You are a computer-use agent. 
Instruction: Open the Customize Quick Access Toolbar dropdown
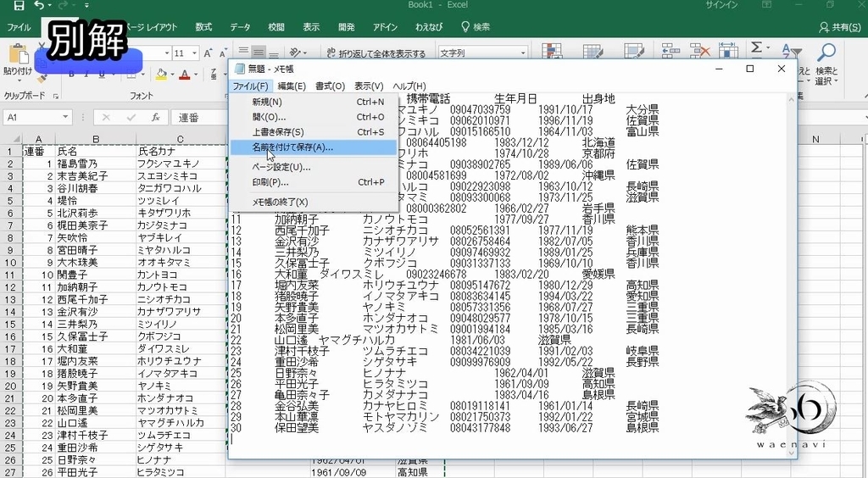87,6
